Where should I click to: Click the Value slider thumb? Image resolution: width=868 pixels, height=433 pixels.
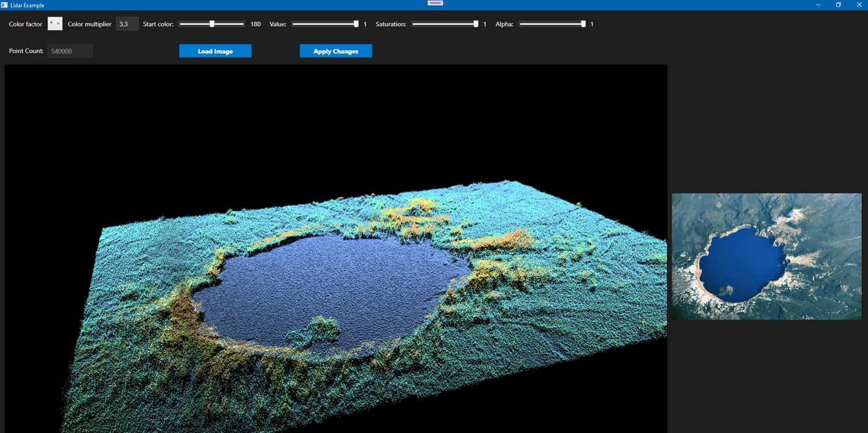356,24
